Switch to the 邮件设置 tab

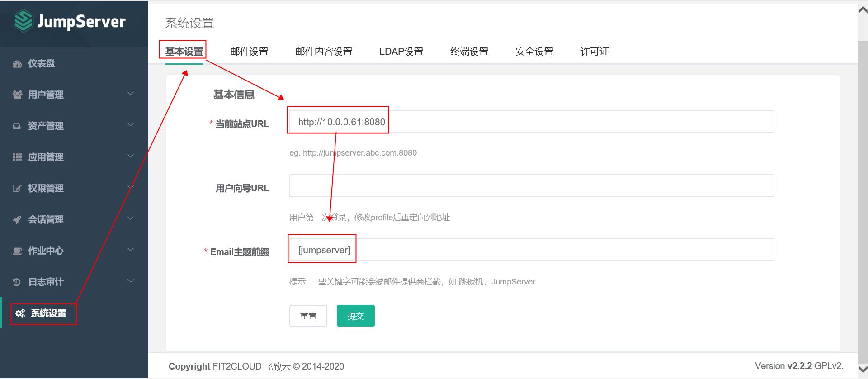249,52
